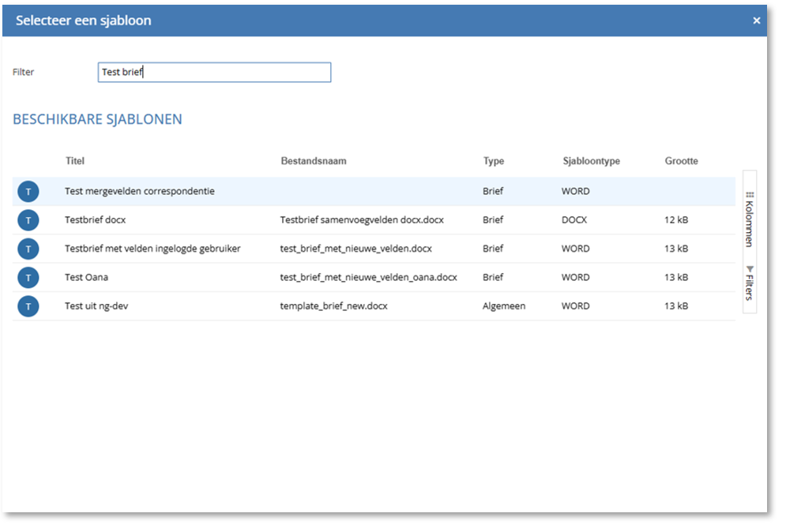Viewport: 786px width, 532px height.
Task: Click avatar icon of Testbrief met velden row
Action: [28, 249]
